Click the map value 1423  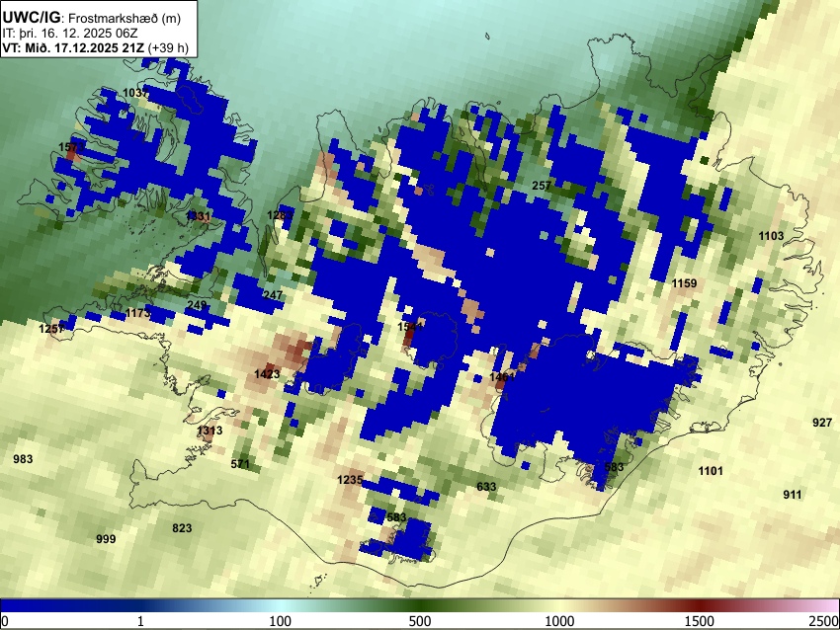267,374
